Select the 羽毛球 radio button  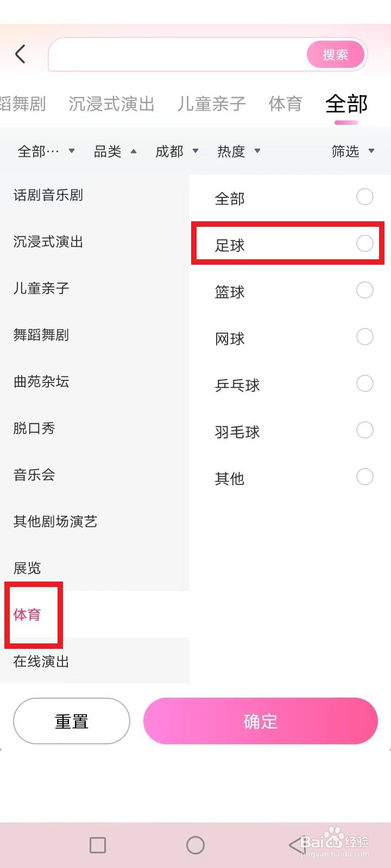[x=364, y=430]
